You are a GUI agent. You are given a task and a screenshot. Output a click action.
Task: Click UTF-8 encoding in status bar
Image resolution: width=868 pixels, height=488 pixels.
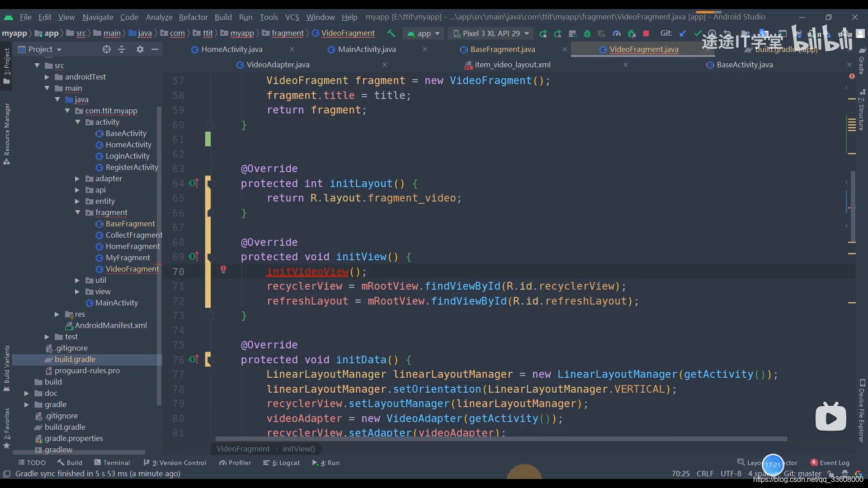coord(731,474)
